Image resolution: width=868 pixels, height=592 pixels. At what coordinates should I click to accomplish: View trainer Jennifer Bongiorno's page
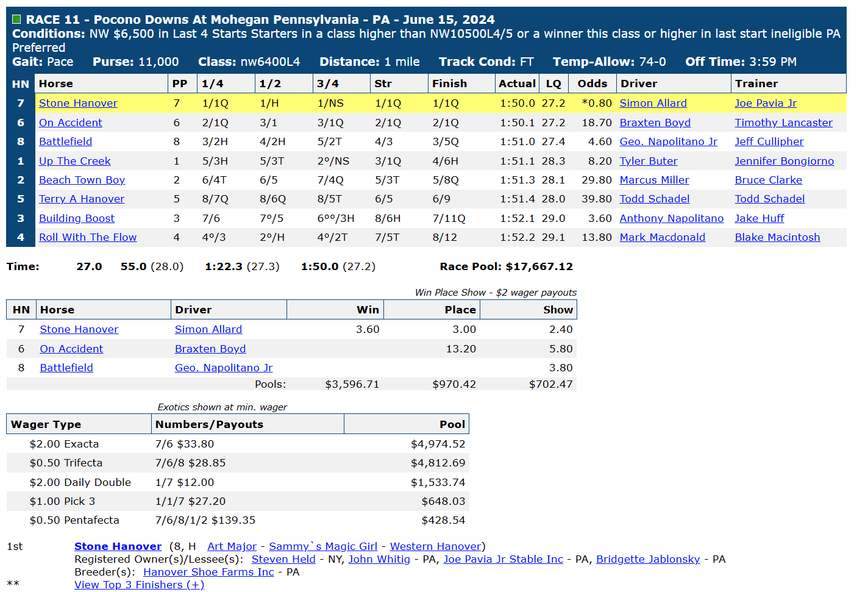click(x=784, y=161)
